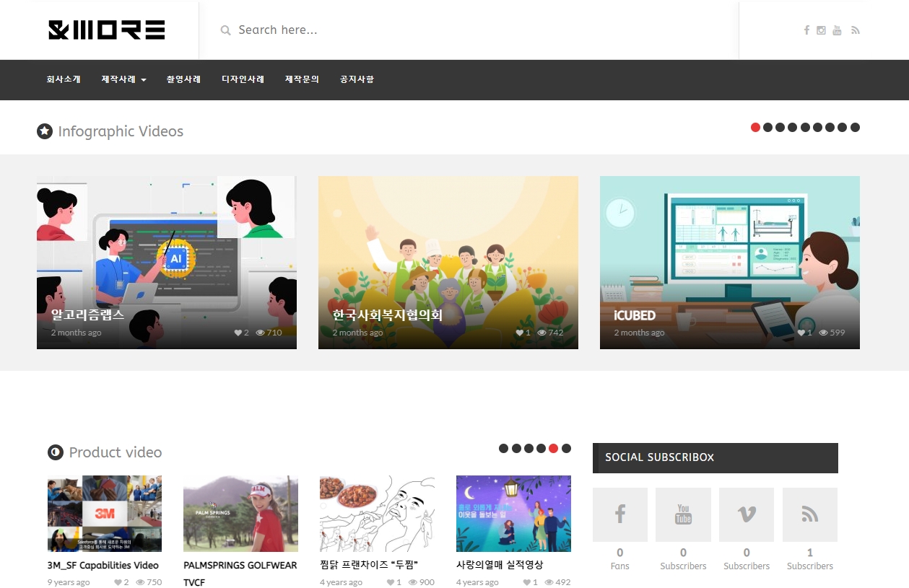This screenshot has height=588, width=909.
Task: Open the 한국사회복지협의회 video title
Action: coord(387,315)
